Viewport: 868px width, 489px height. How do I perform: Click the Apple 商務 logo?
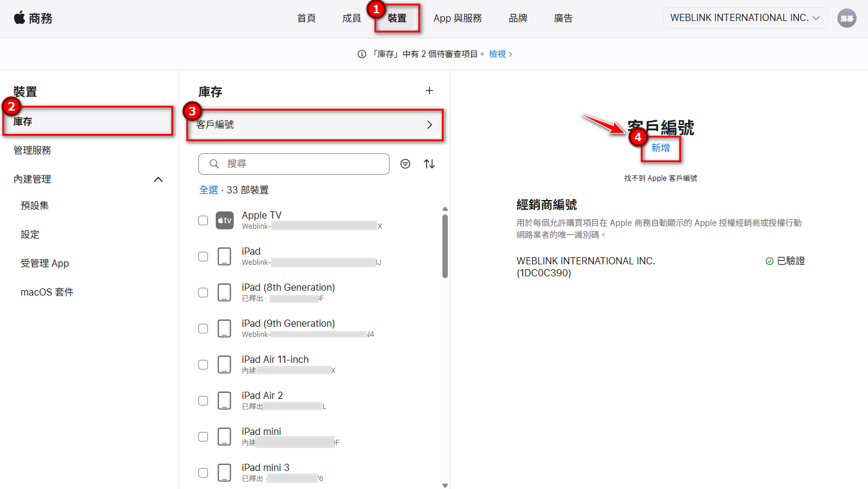(33, 18)
